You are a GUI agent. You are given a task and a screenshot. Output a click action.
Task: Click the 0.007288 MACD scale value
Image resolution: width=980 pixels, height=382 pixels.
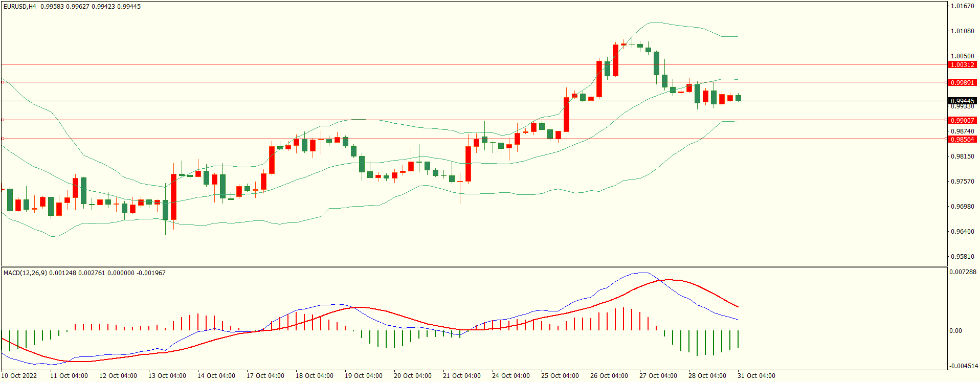pos(963,272)
